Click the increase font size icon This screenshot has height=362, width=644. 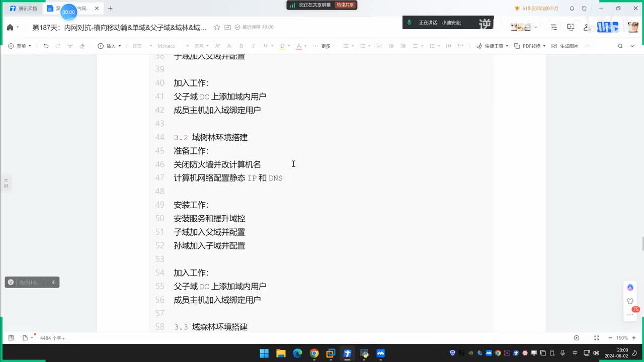(x=217, y=46)
